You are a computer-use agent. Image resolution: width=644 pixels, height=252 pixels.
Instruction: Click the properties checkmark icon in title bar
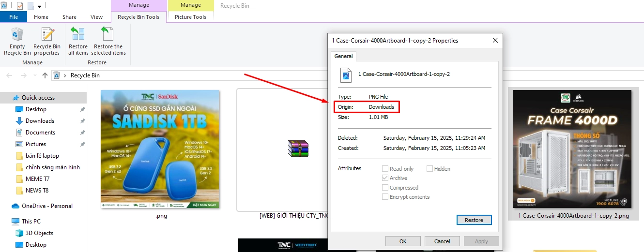(20, 6)
